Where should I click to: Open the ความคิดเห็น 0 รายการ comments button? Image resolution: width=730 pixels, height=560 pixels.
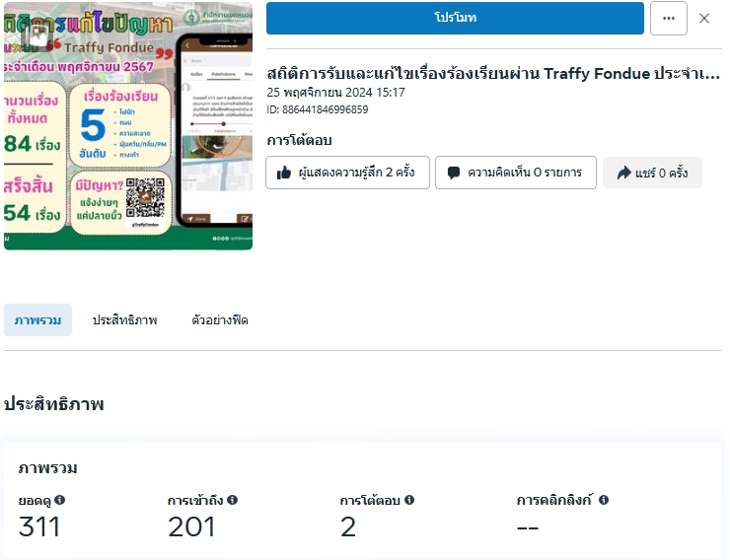pyautogui.click(x=516, y=173)
